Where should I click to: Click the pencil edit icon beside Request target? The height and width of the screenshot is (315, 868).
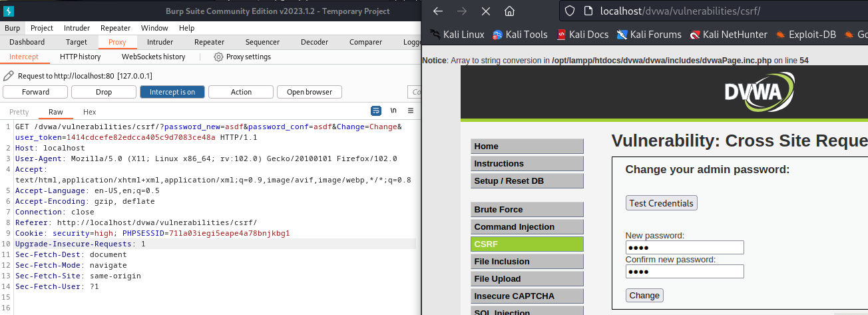coord(9,76)
